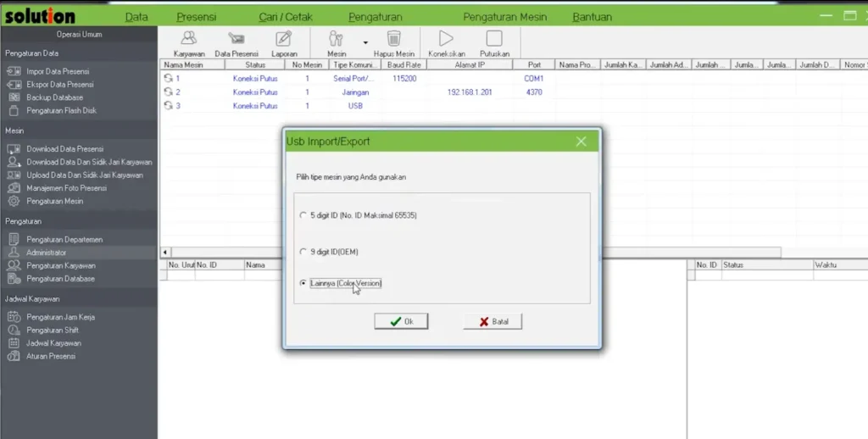Open Manajemen Foto Presensi

[x=66, y=188]
